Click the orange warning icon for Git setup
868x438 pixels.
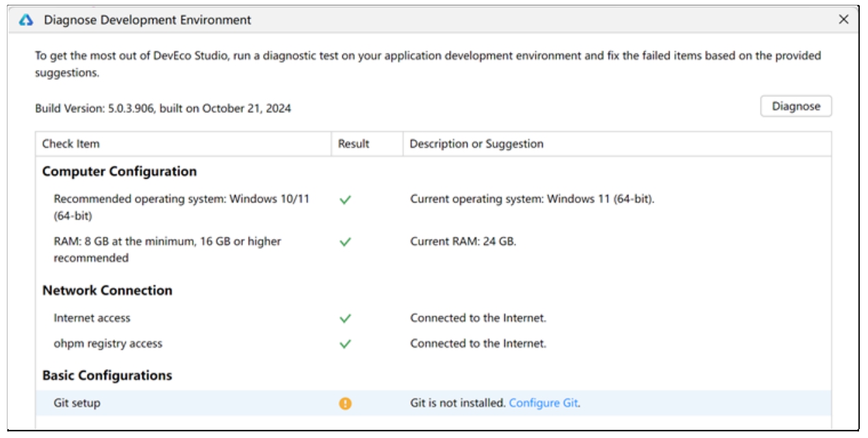(x=345, y=403)
